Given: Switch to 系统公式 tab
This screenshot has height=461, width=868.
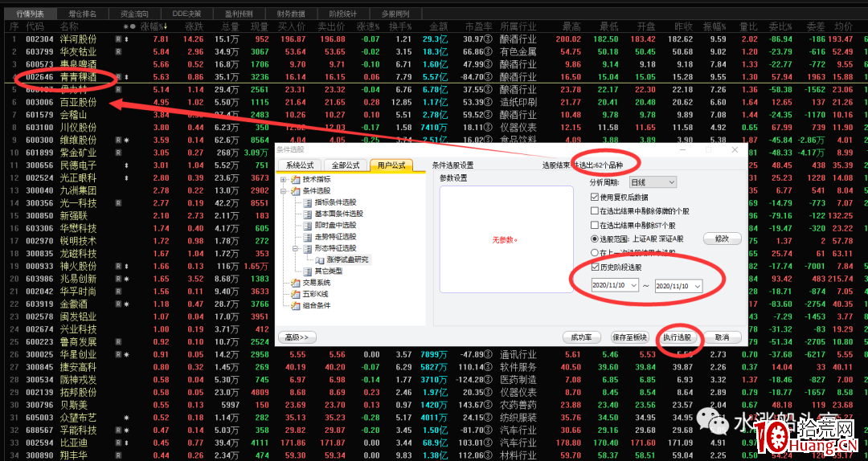Looking at the screenshot, I should tap(300, 165).
